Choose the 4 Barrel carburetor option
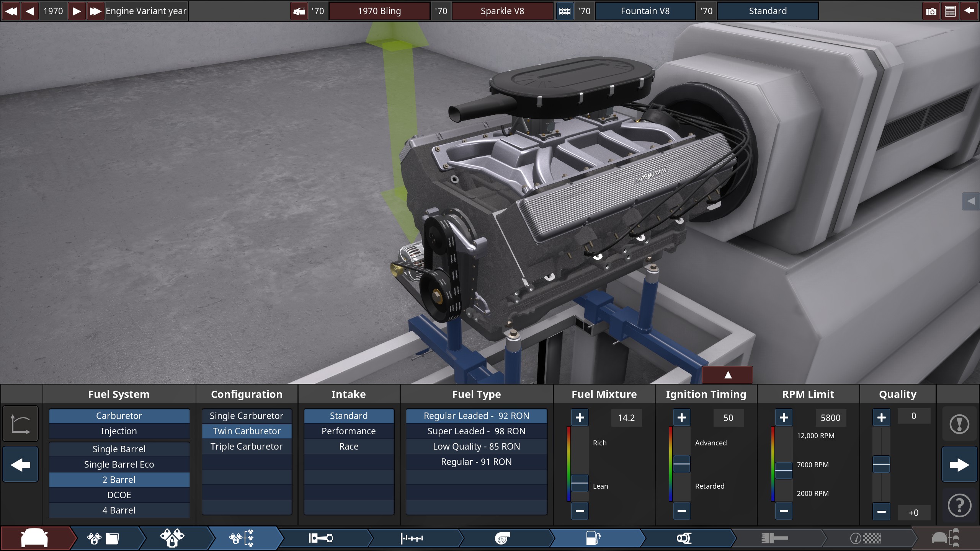Viewport: 980px width, 551px height. pos(119,510)
